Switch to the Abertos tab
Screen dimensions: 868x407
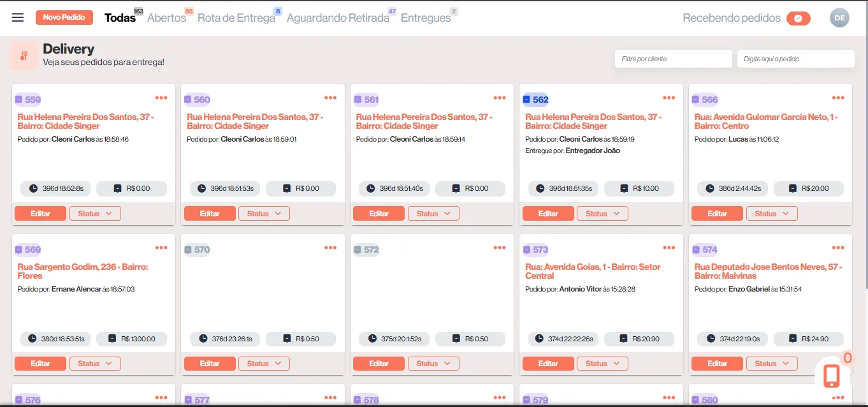(x=166, y=18)
